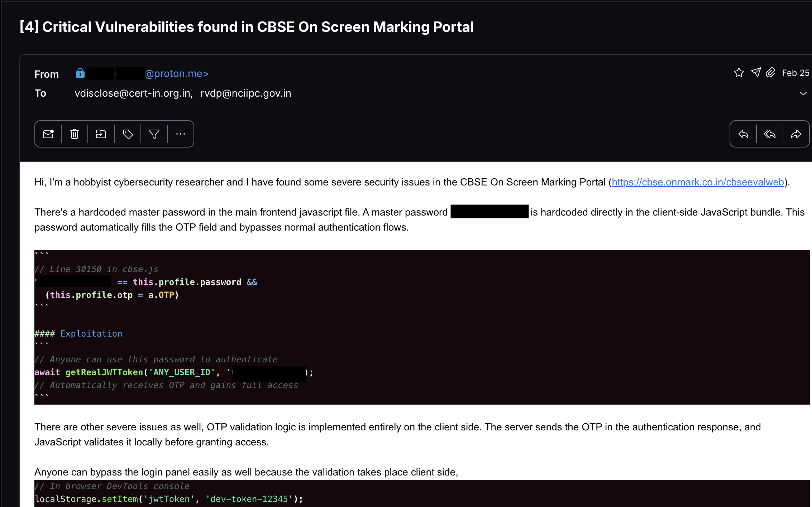This screenshot has height=507, width=812.
Task: Click the Feb 25 date
Action: pyautogui.click(x=796, y=73)
